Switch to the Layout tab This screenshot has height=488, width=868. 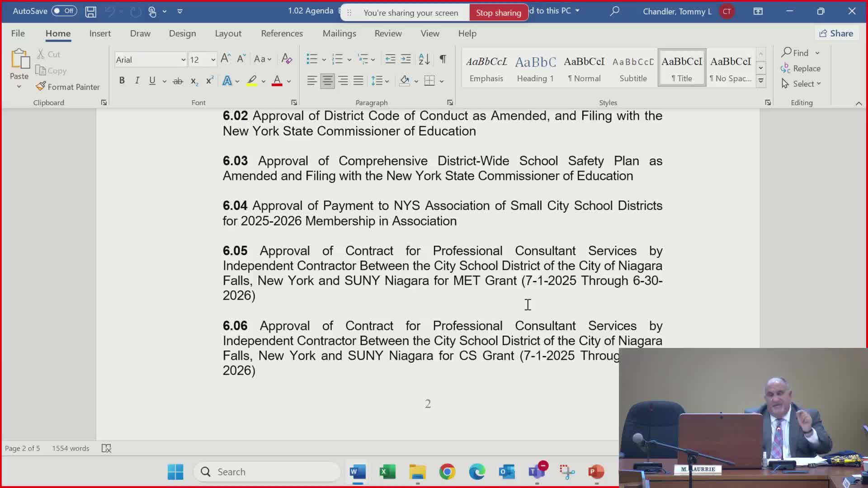click(228, 33)
